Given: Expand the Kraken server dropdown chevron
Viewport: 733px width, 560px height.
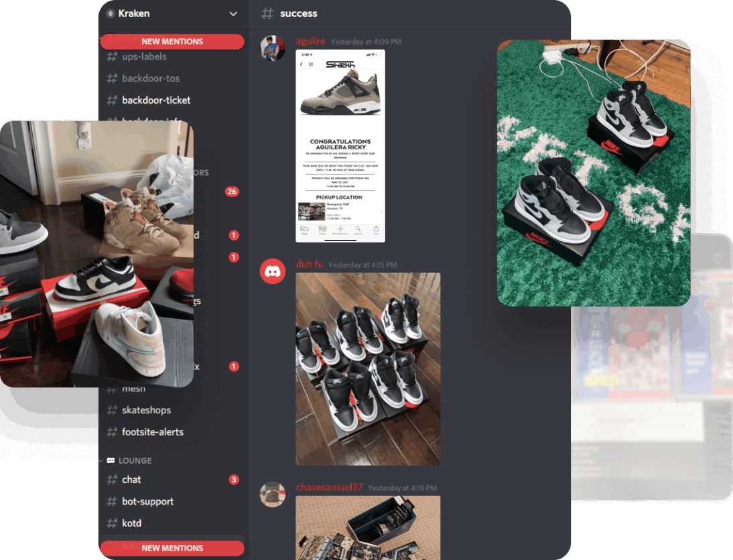Looking at the screenshot, I should (x=233, y=13).
